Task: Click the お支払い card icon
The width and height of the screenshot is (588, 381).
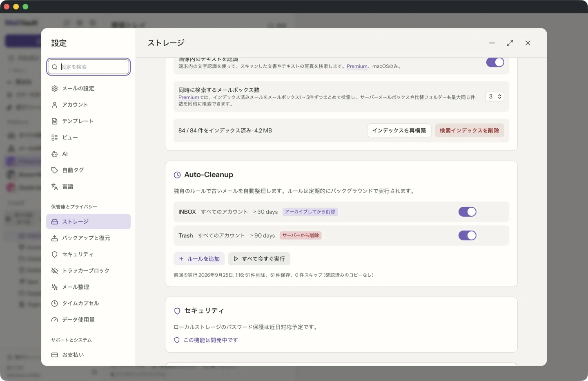Action: 55,355
